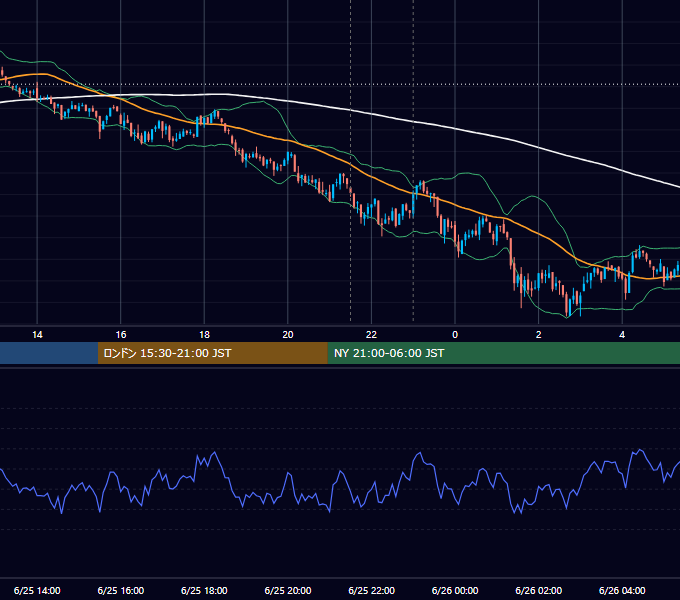Image resolution: width=680 pixels, height=600 pixels.
Task: Select the 20 hour label on price axis
Action: pos(288,334)
